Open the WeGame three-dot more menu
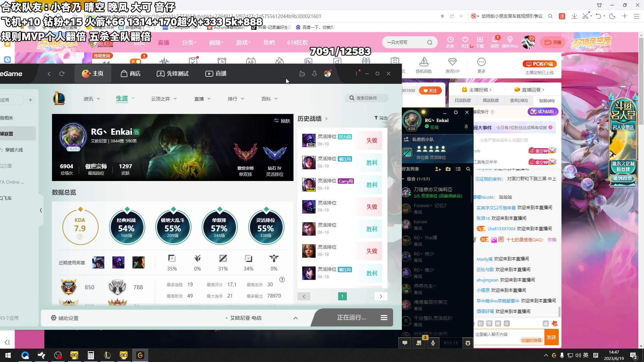This screenshot has width=644, height=362. (356, 73)
